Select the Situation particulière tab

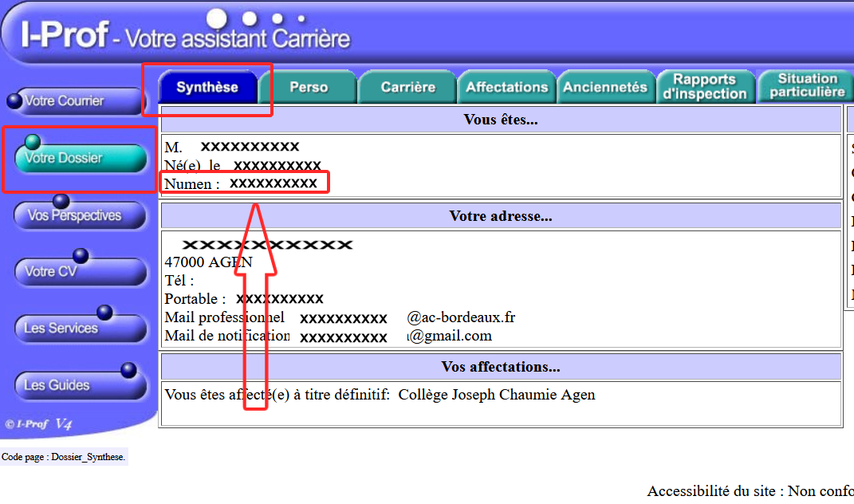tap(806, 85)
